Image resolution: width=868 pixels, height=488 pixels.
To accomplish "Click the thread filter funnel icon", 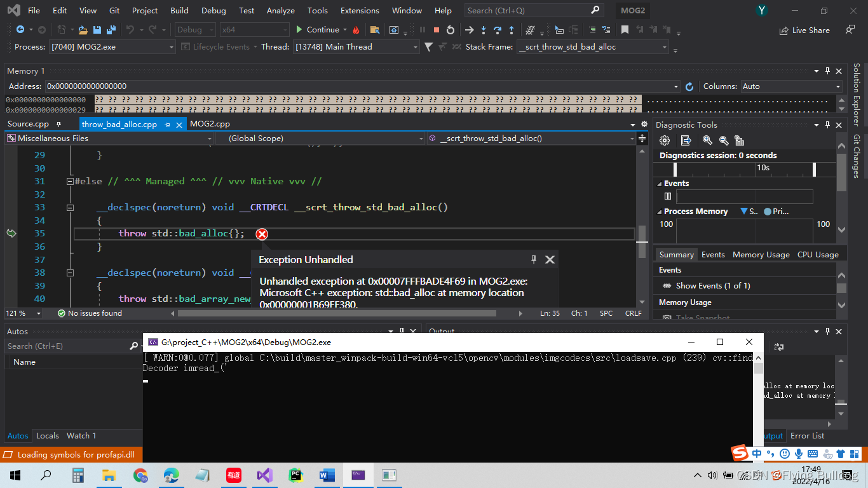I will [x=429, y=47].
